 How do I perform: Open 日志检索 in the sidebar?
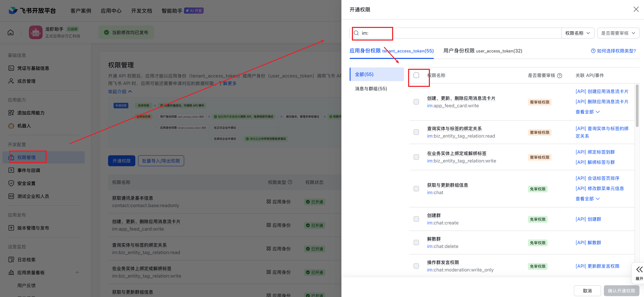coord(26,260)
